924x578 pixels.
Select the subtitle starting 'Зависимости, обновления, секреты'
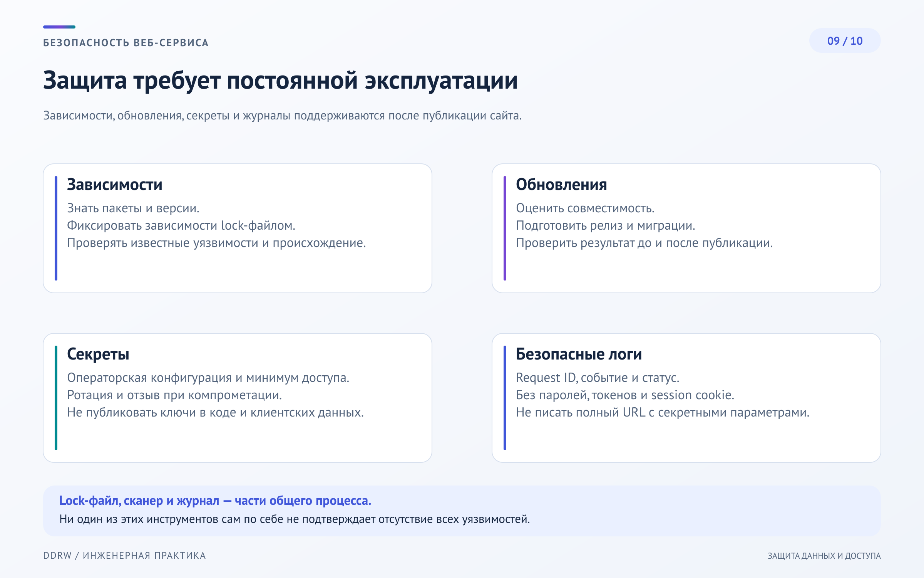[x=282, y=116]
